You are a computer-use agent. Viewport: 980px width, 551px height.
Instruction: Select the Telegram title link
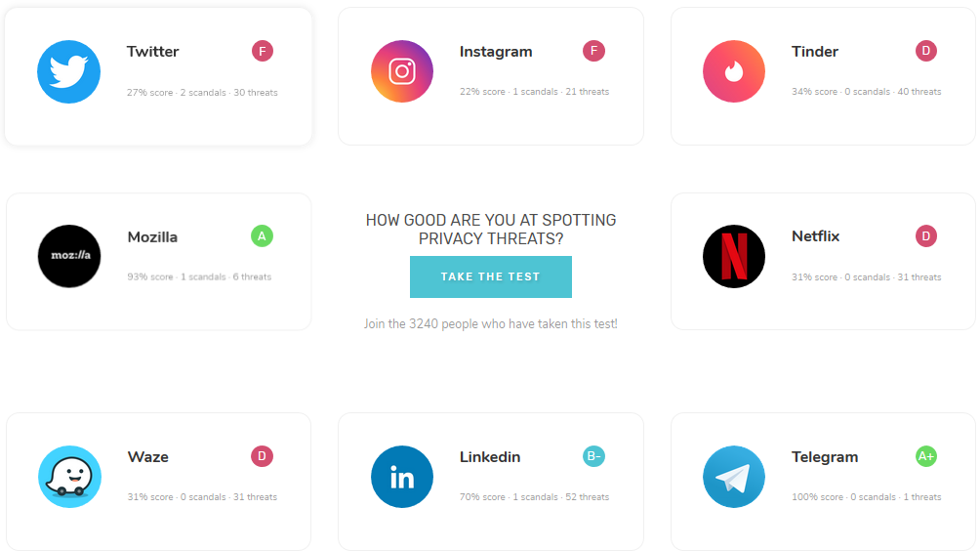click(825, 457)
